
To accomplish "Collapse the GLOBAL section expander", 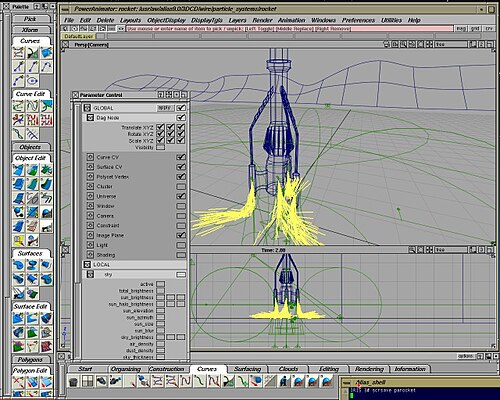I will coord(87,108).
